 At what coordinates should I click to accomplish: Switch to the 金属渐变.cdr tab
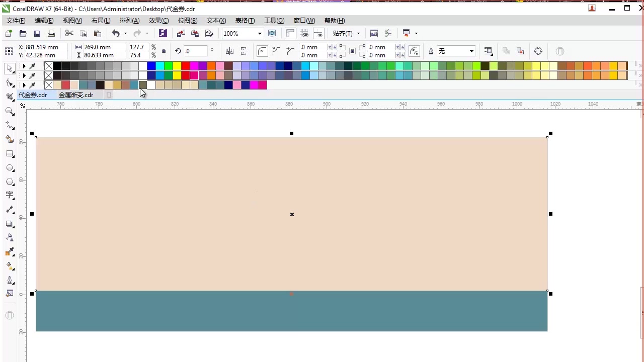tap(76, 95)
